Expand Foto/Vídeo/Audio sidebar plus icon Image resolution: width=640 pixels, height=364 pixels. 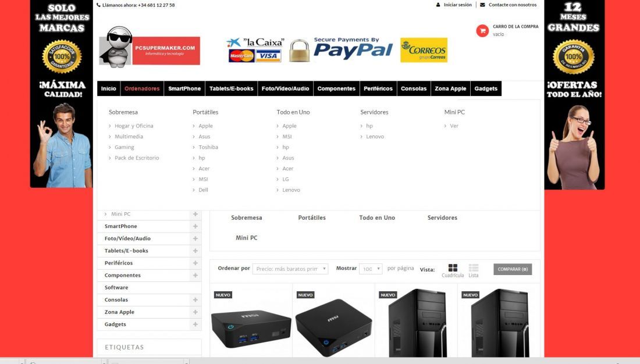click(x=195, y=238)
